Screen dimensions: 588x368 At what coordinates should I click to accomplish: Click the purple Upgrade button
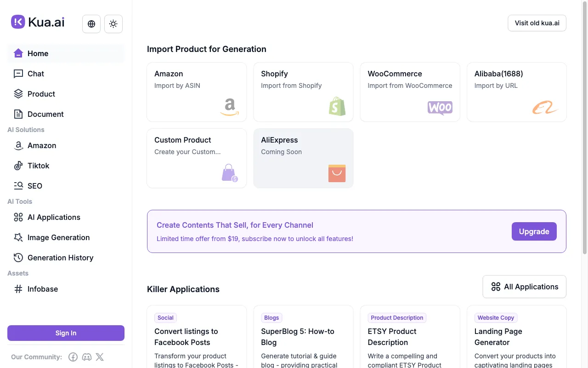(x=534, y=231)
